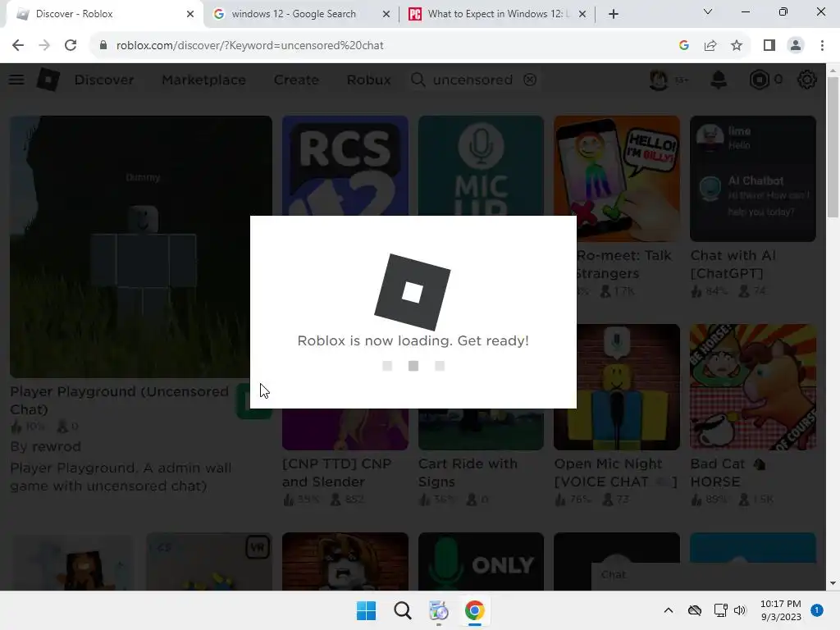Open the ONLY microphone game thumbnail

click(481, 561)
